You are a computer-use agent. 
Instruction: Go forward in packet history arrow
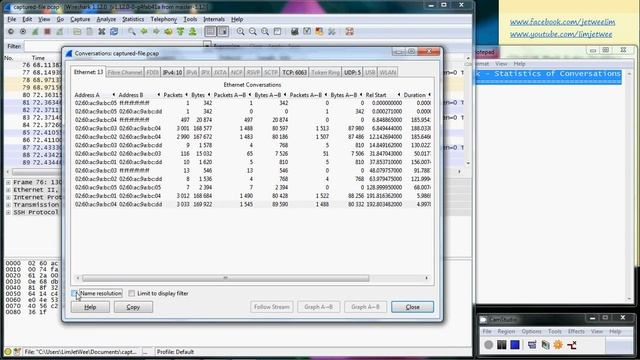tap(156, 31)
